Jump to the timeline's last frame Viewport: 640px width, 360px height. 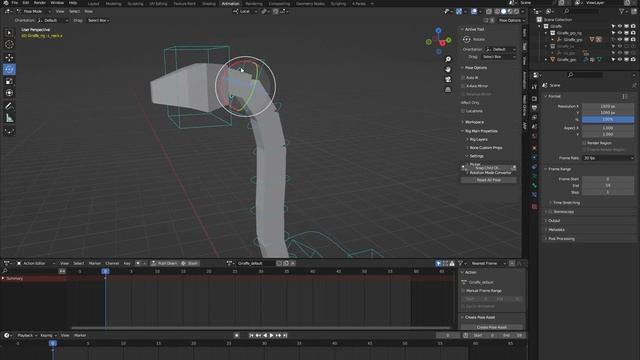point(285,335)
